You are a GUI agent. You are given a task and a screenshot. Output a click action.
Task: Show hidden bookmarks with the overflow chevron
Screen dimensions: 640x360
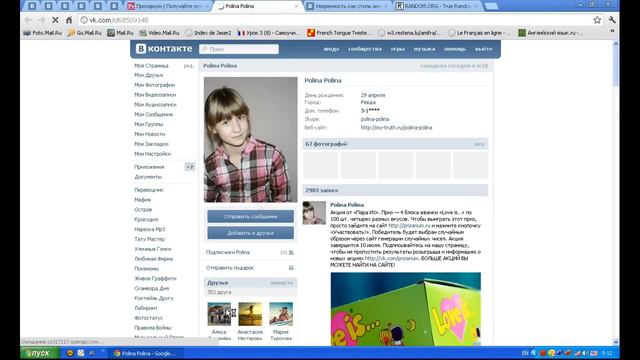pyautogui.click(x=612, y=31)
